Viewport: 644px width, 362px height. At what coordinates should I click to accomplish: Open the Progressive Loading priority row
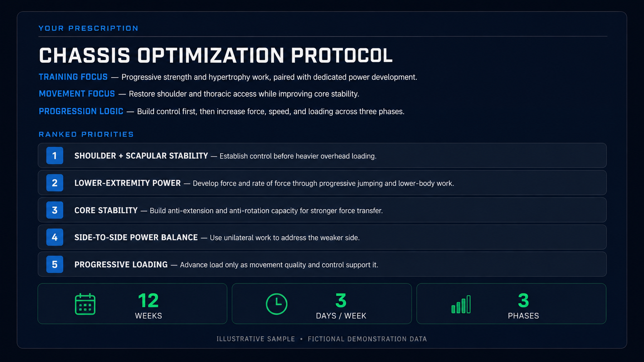click(322, 264)
